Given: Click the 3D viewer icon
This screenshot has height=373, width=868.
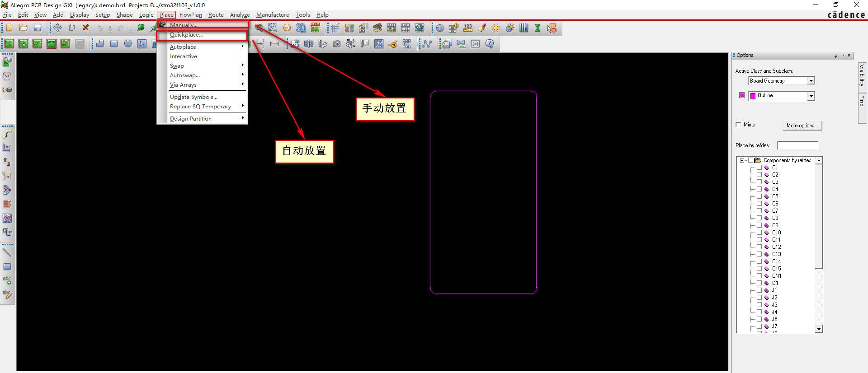Looking at the screenshot, I should (301, 28).
